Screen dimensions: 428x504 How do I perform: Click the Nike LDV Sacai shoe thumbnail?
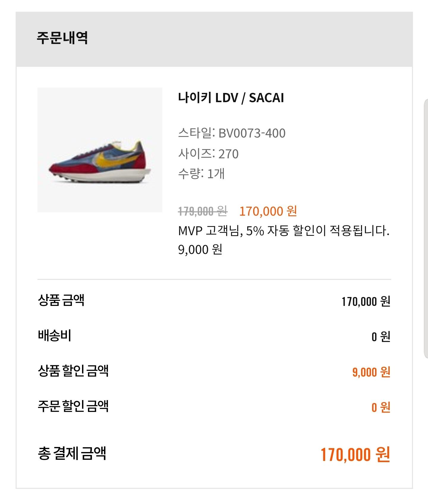point(100,150)
